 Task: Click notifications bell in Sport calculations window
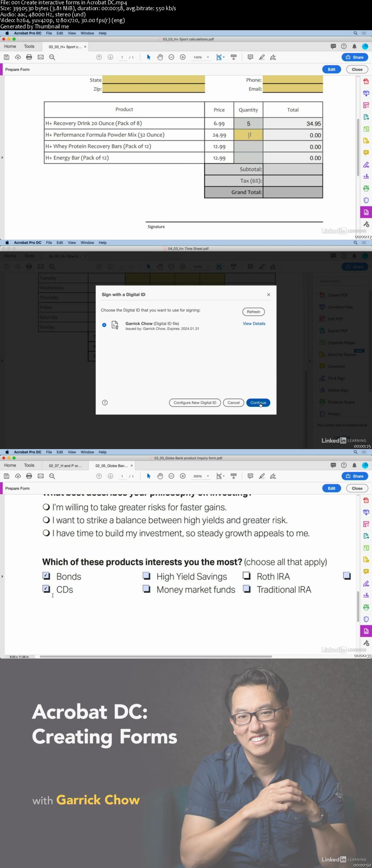[354, 47]
